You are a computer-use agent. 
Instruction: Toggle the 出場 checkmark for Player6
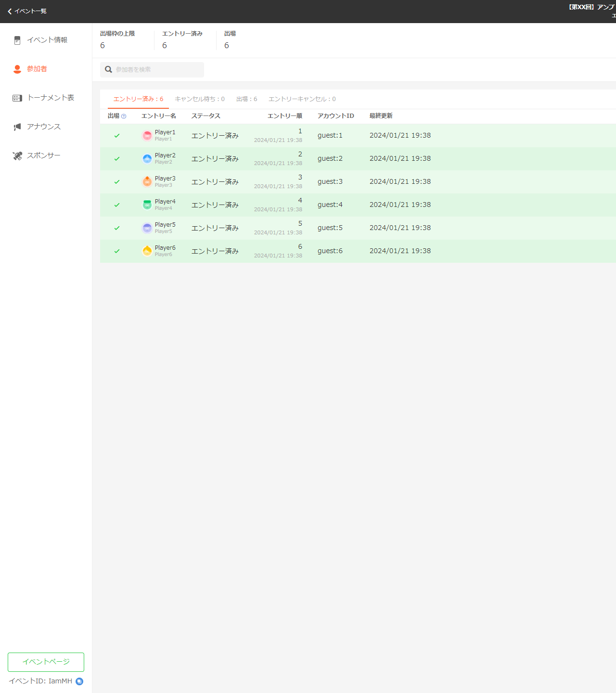tap(117, 251)
